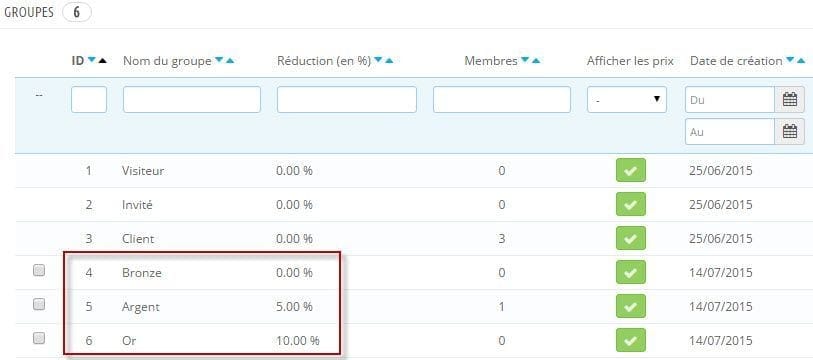Click Argent row members count 1

(x=501, y=307)
